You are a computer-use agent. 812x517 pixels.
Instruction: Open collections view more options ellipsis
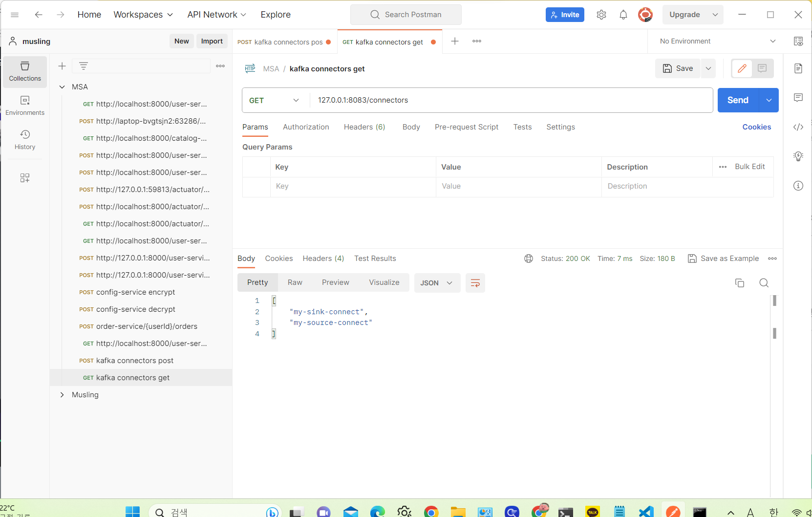[x=220, y=66]
